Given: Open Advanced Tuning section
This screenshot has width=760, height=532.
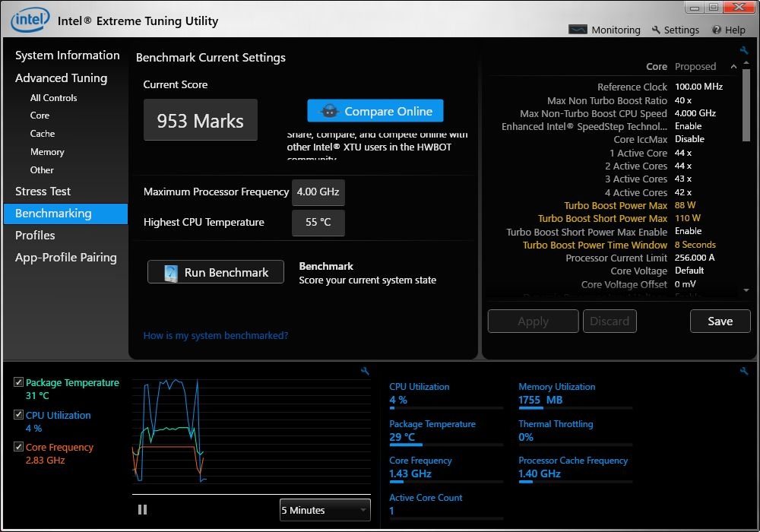Looking at the screenshot, I should (61, 78).
